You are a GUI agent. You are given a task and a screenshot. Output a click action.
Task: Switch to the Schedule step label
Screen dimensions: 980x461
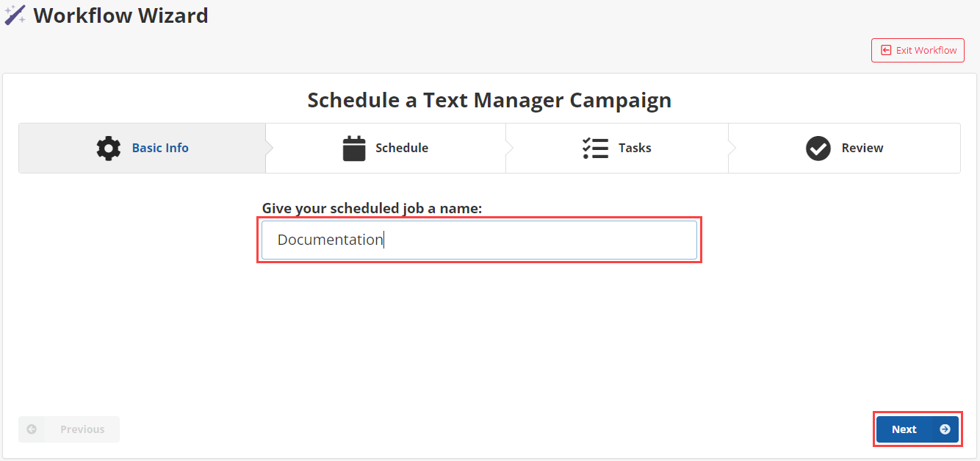(x=402, y=148)
